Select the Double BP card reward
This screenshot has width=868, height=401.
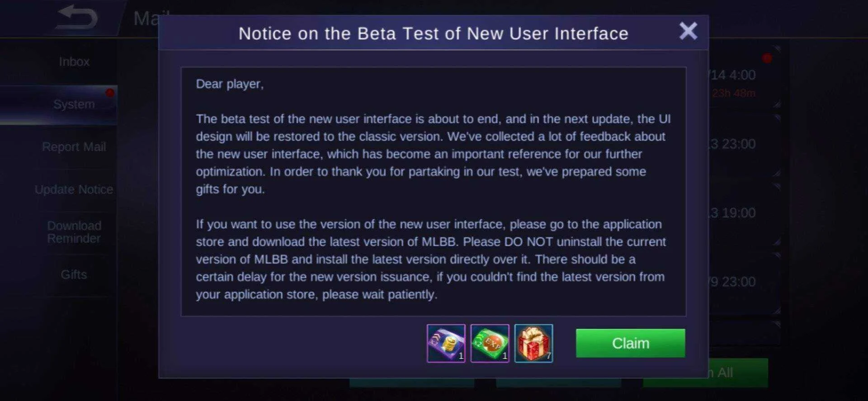coord(446,343)
